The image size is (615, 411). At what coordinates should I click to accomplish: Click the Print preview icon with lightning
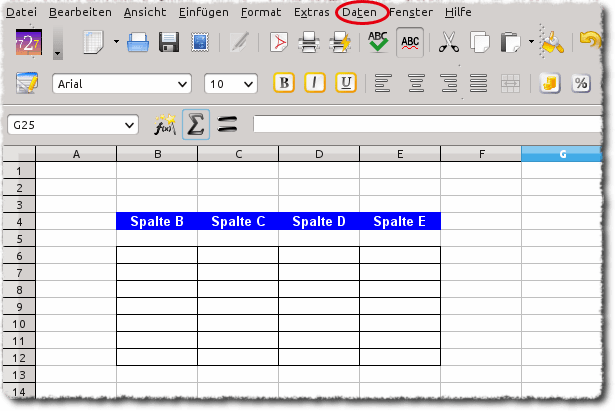(x=340, y=42)
